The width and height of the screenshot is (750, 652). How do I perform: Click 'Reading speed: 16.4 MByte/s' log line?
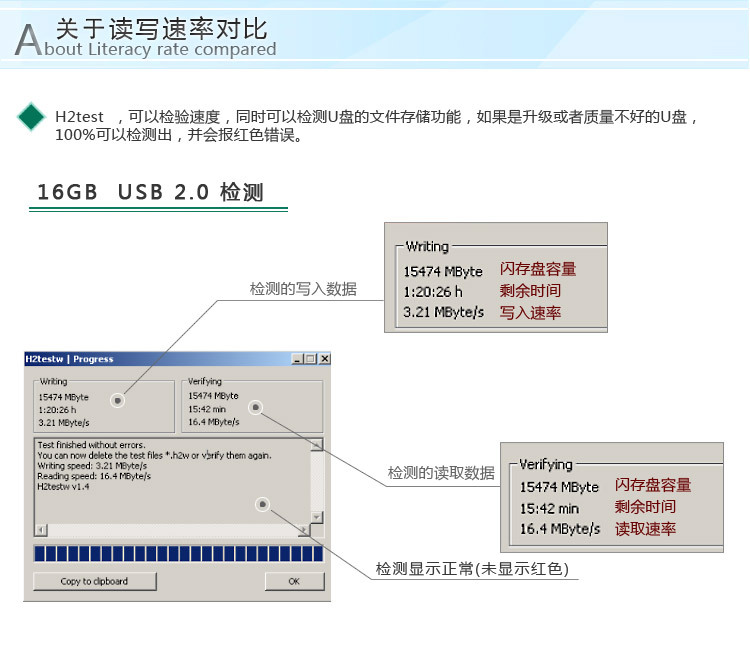coord(94,476)
